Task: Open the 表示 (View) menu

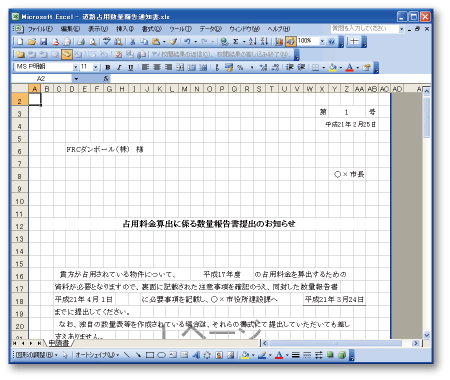Action: pyautogui.click(x=98, y=29)
